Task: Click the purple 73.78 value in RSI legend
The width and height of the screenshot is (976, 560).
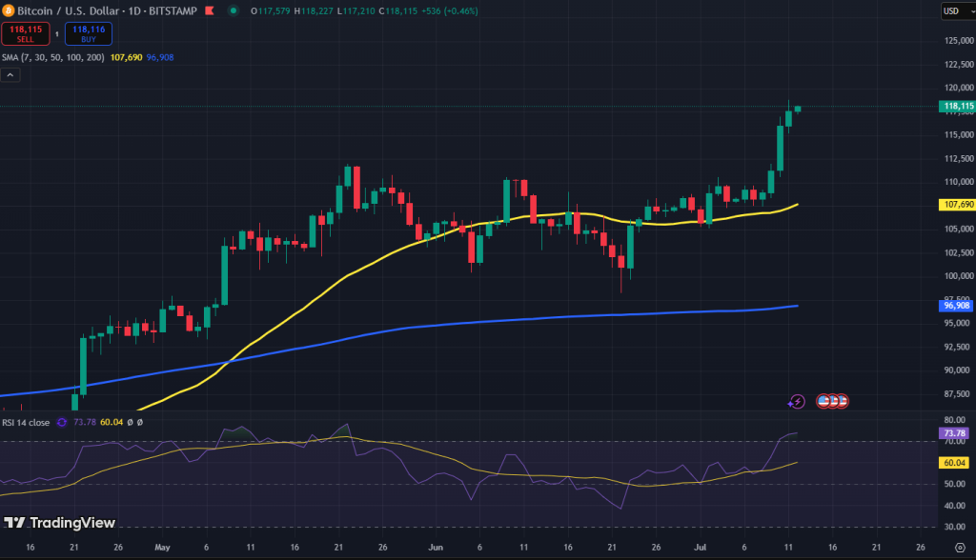Action: click(x=85, y=422)
